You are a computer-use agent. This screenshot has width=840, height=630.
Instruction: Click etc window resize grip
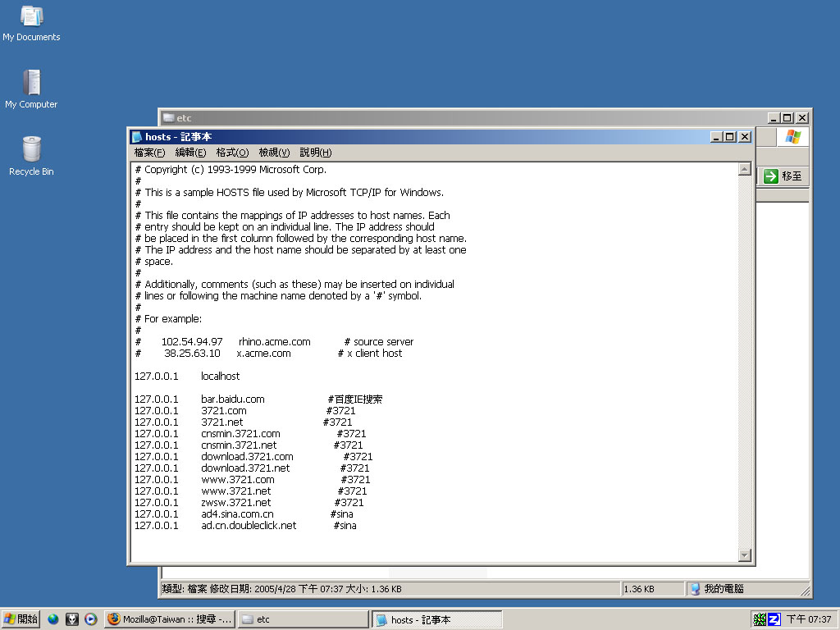coord(806,591)
